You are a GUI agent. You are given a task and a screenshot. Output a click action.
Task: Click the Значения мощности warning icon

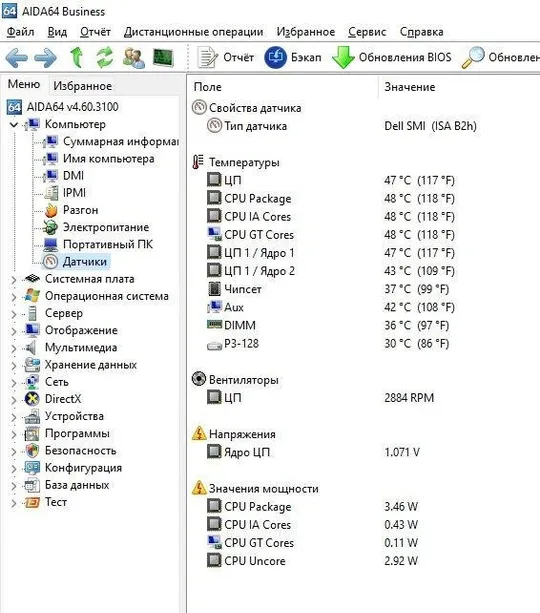pos(199,488)
